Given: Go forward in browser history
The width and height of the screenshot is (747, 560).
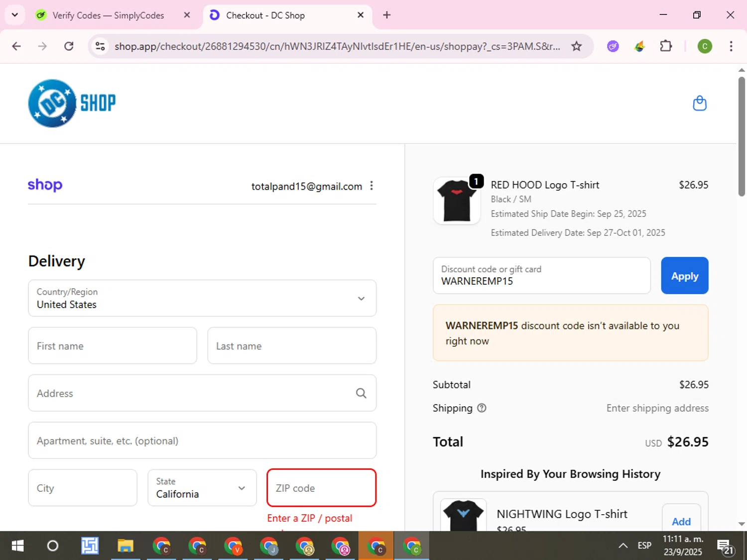Looking at the screenshot, I should pyautogui.click(x=42, y=46).
